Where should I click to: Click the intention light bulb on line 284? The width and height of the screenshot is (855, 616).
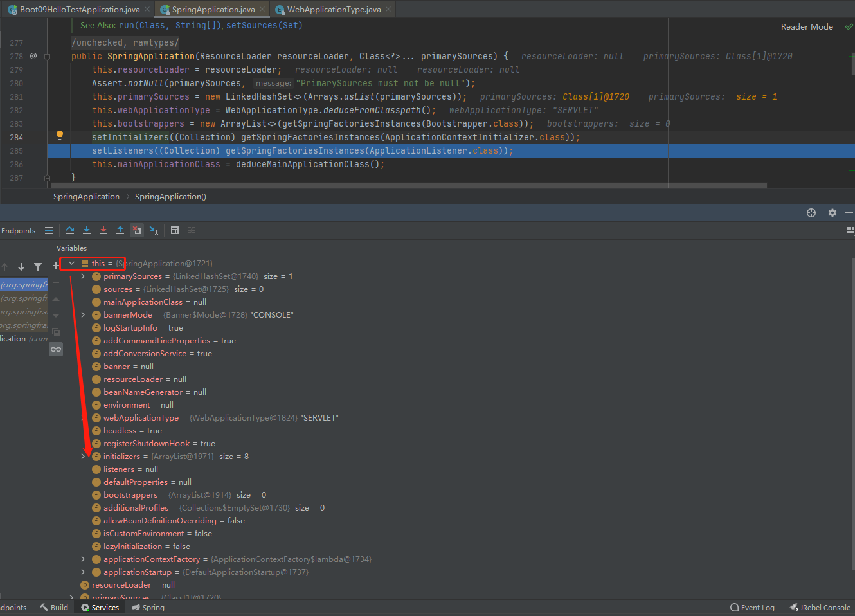pos(60,135)
